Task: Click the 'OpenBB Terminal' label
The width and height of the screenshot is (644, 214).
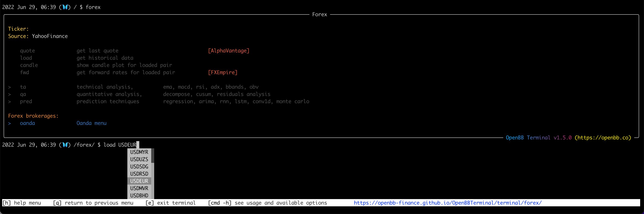Action: click(x=528, y=138)
